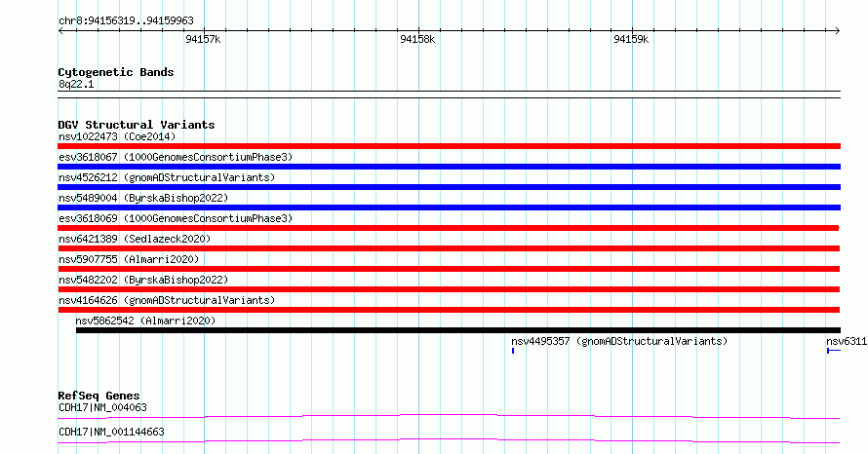Click the black cytogenetic band 8q22.1 outline

(449, 95)
